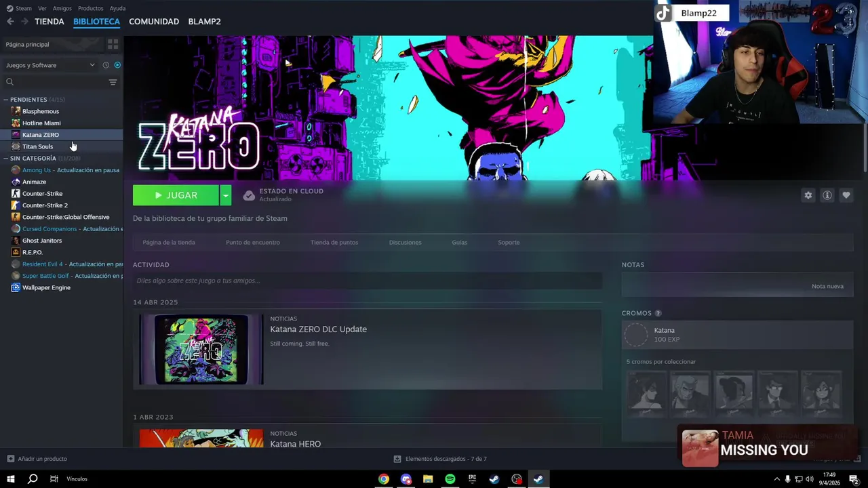The width and height of the screenshot is (868, 488).
Task: Open Guías link
Action: coord(460,243)
